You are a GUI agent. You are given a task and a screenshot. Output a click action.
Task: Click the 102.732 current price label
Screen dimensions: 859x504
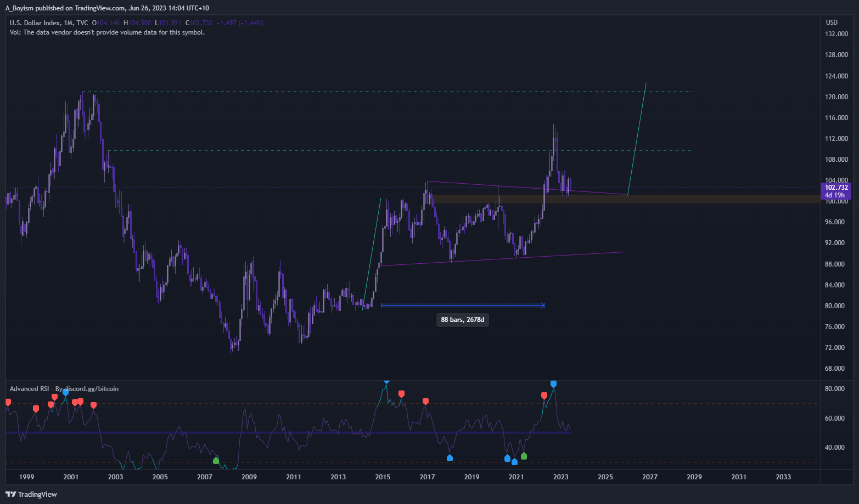(836, 188)
